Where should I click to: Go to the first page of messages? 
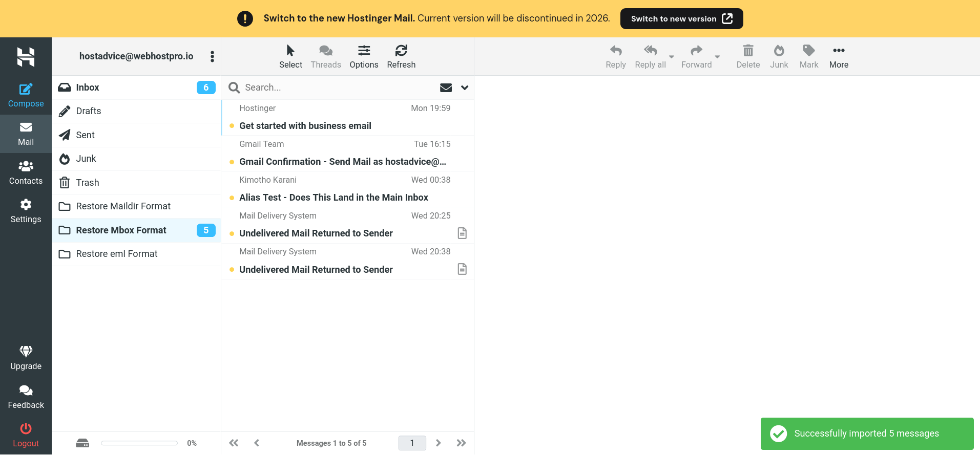tap(234, 443)
